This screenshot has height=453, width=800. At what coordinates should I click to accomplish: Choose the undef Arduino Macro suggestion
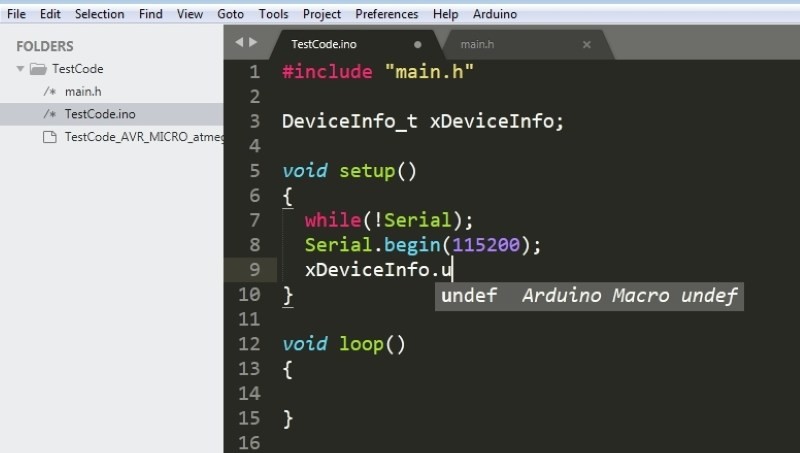589,296
